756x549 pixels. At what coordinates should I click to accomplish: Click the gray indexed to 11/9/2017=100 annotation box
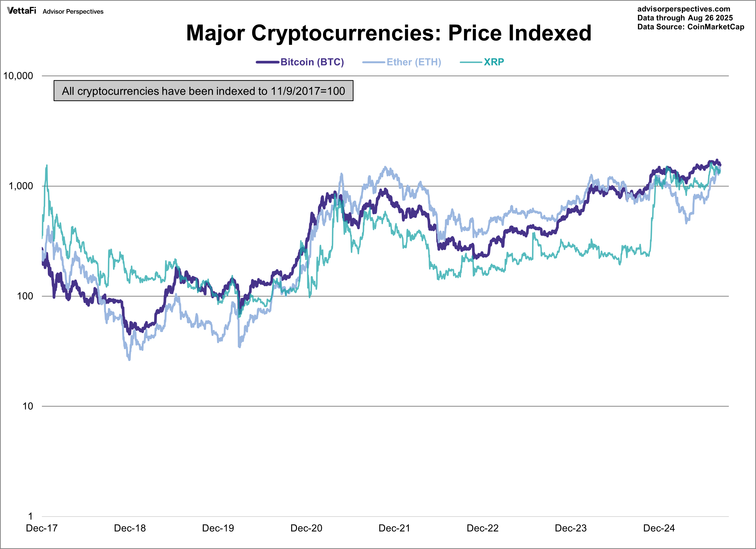click(x=203, y=90)
